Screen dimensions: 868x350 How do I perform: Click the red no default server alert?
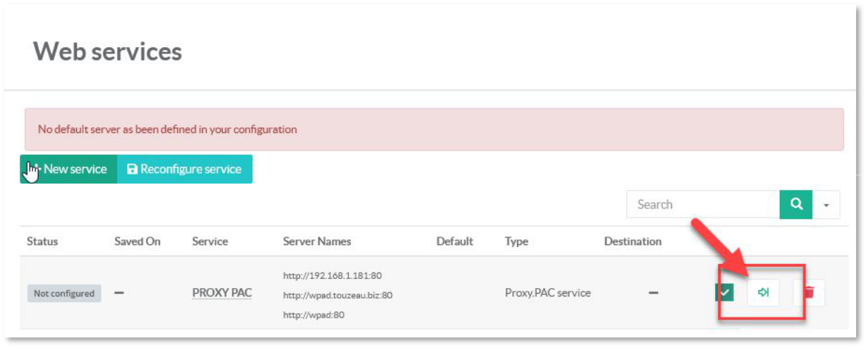point(434,130)
